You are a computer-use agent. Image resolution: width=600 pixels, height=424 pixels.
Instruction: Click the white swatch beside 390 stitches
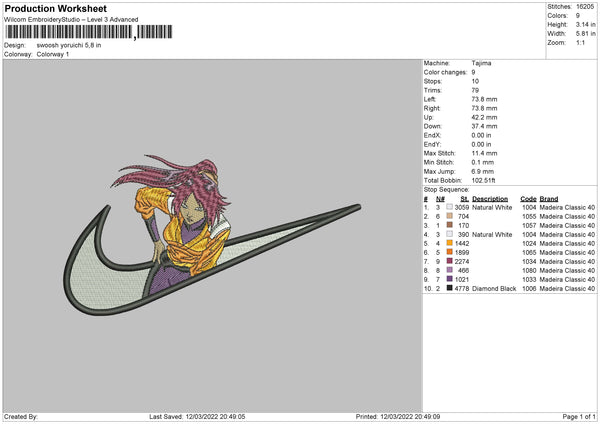pos(449,234)
